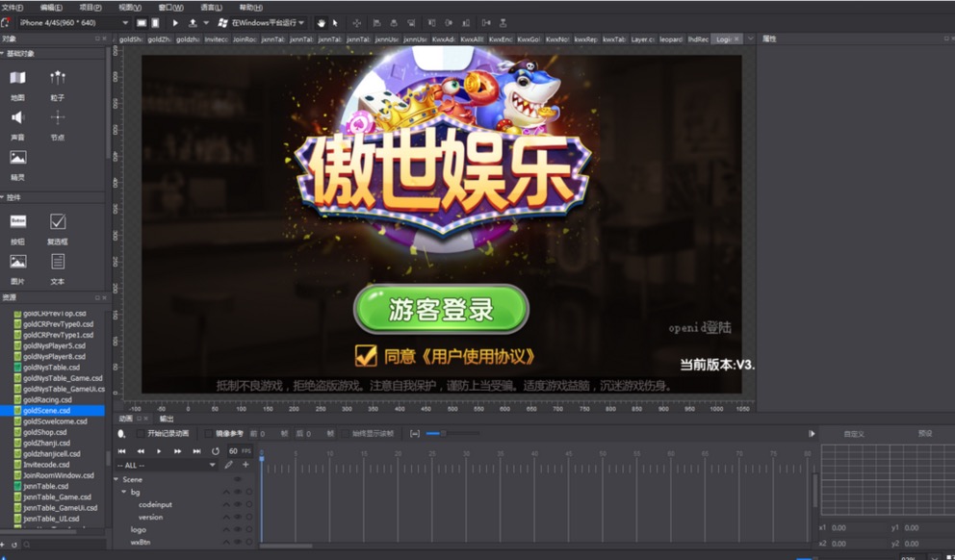Select the 声音 (sound) object icon

[x=17, y=117]
